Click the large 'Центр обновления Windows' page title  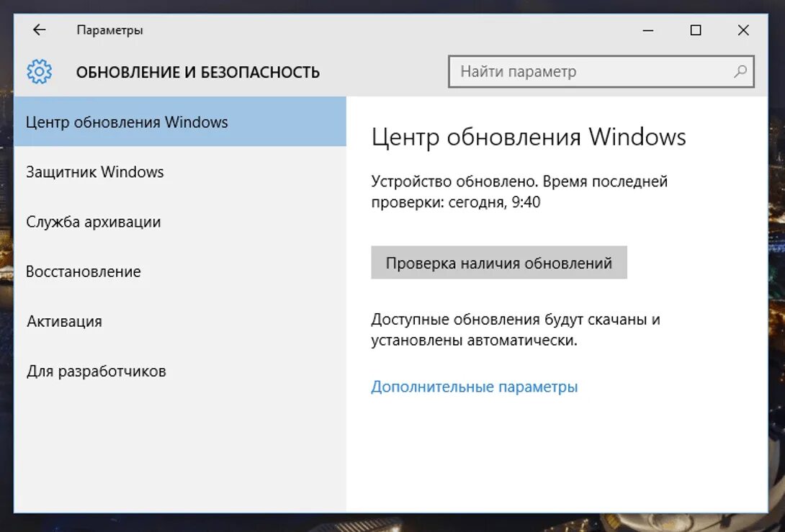(x=529, y=137)
